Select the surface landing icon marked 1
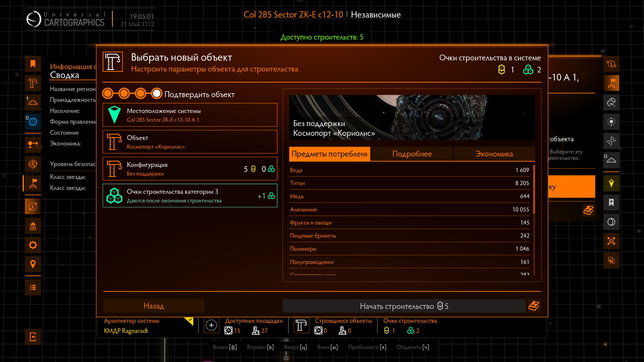The height and width of the screenshot is (362, 644). click(33, 102)
